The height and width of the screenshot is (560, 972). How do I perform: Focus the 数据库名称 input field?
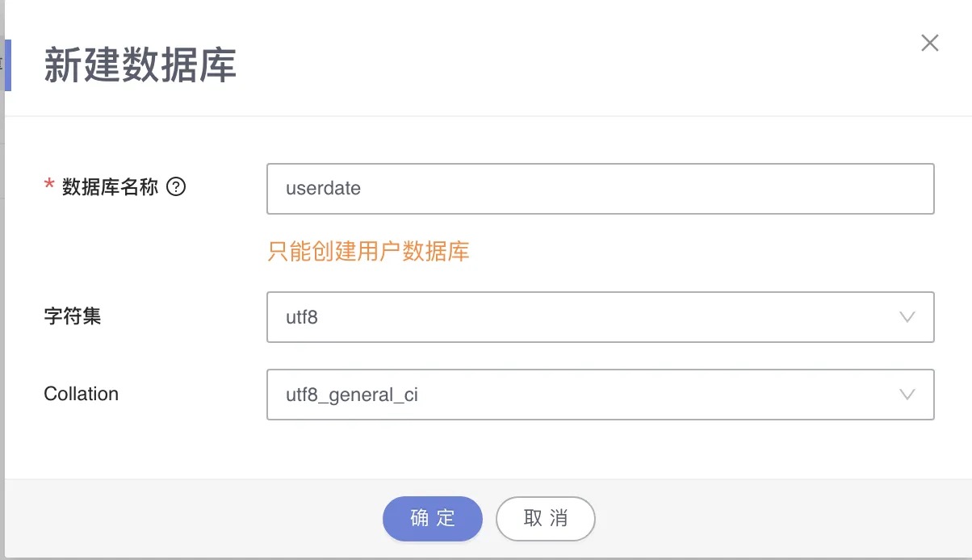tap(600, 189)
